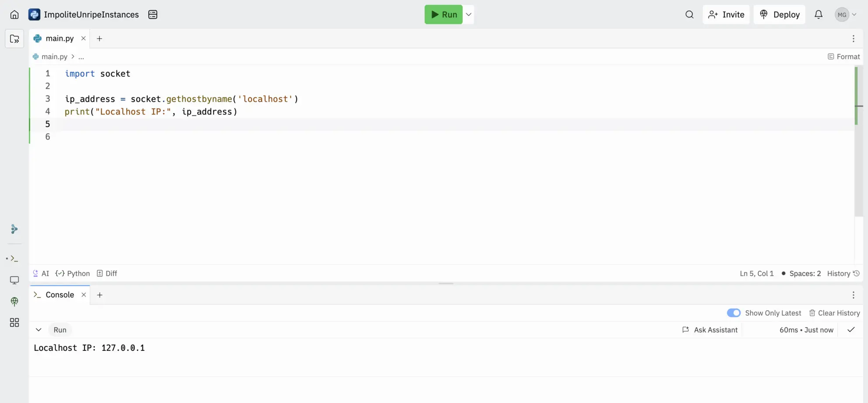This screenshot has height=403, width=868.
Task: Open the all tools grid sidebar icon
Action: (14, 323)
